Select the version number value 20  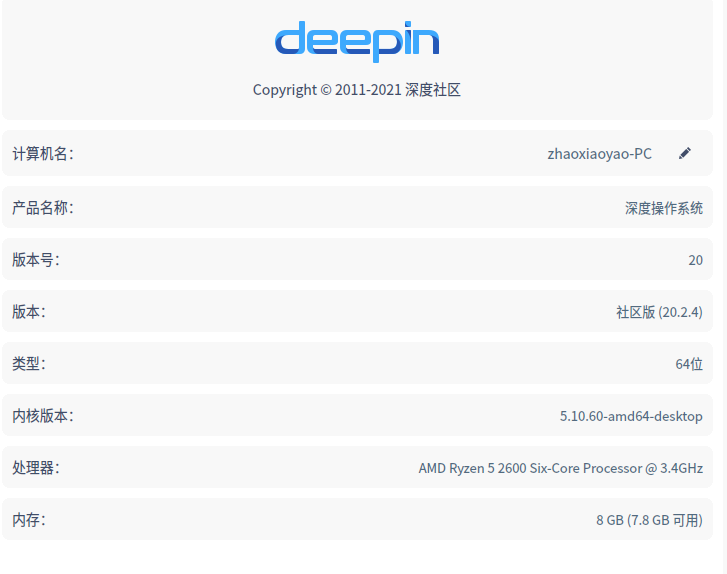(695, 260)
